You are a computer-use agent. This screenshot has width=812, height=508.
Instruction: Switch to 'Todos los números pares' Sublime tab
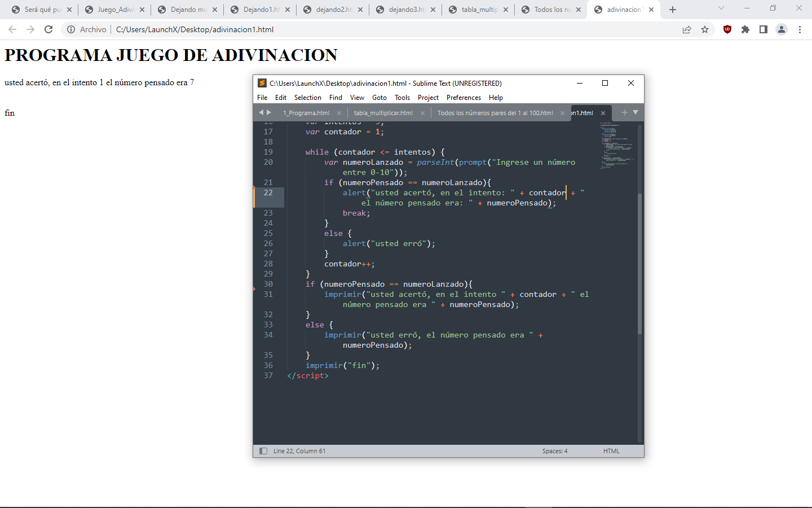[495, 113]
